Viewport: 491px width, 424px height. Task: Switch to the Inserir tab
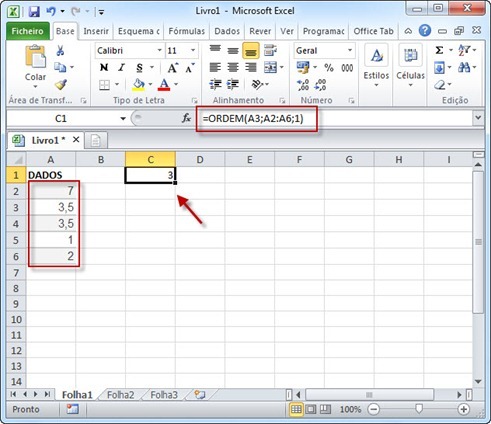point(96,31)
